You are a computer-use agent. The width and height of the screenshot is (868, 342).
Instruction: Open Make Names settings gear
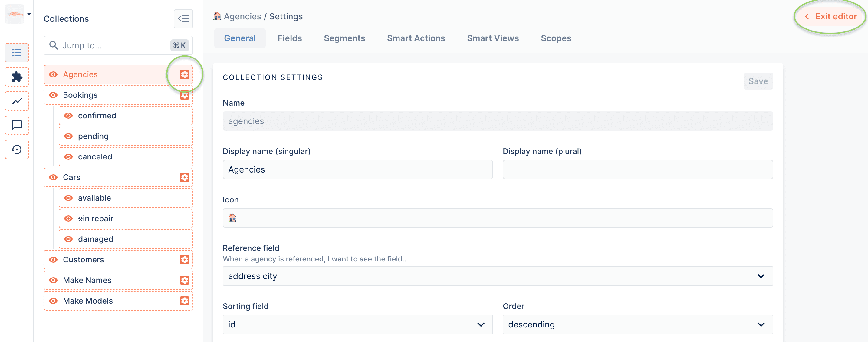(x=184, y=280)
